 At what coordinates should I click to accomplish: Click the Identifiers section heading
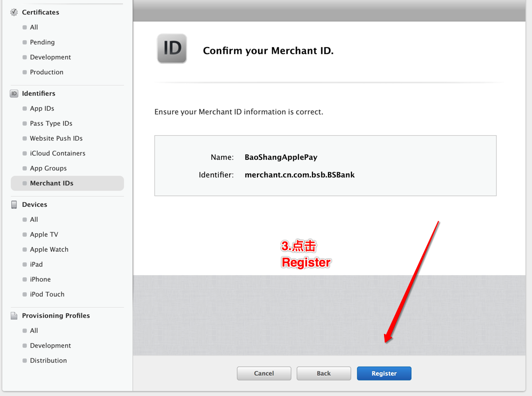pyautogui.click(x=38, y=94)
